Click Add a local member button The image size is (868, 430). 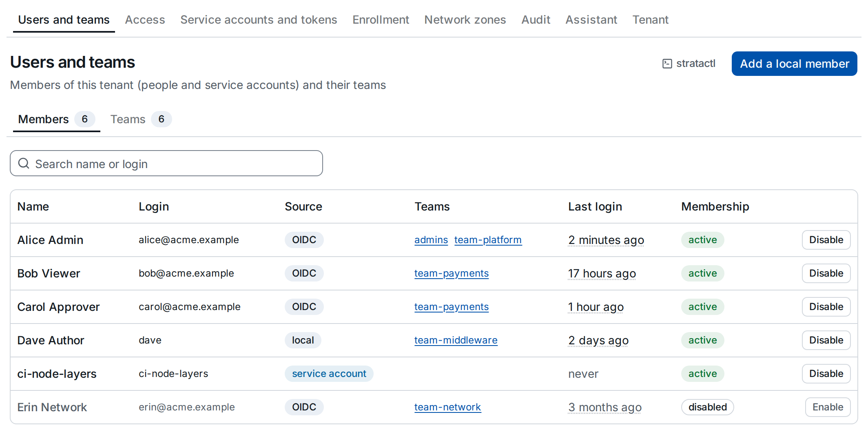[794, 64]
